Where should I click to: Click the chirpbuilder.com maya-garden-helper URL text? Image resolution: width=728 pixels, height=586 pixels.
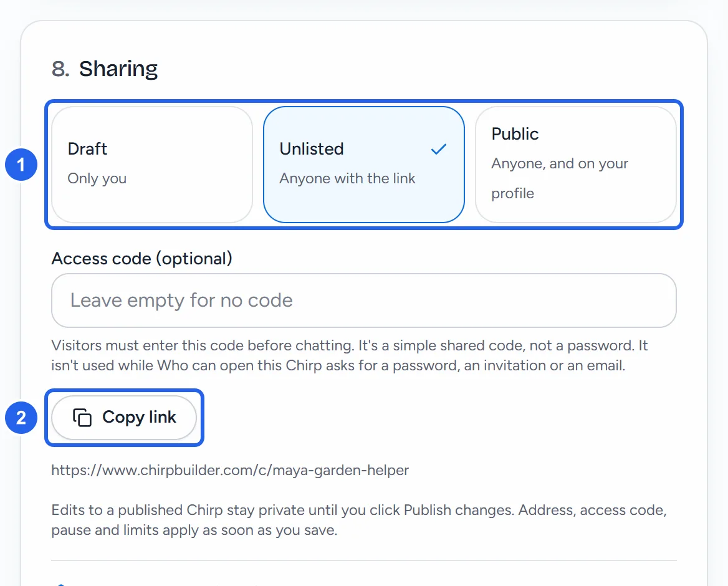tap(230, 470)
